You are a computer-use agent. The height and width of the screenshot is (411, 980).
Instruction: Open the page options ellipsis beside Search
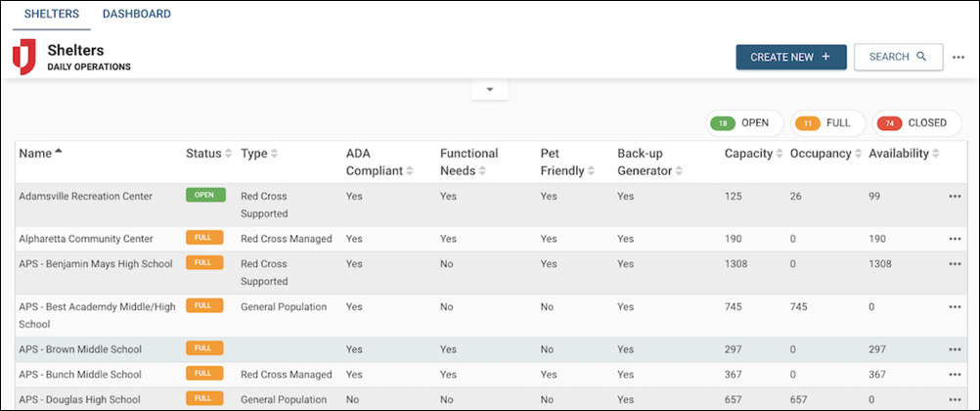pos(958,58)
